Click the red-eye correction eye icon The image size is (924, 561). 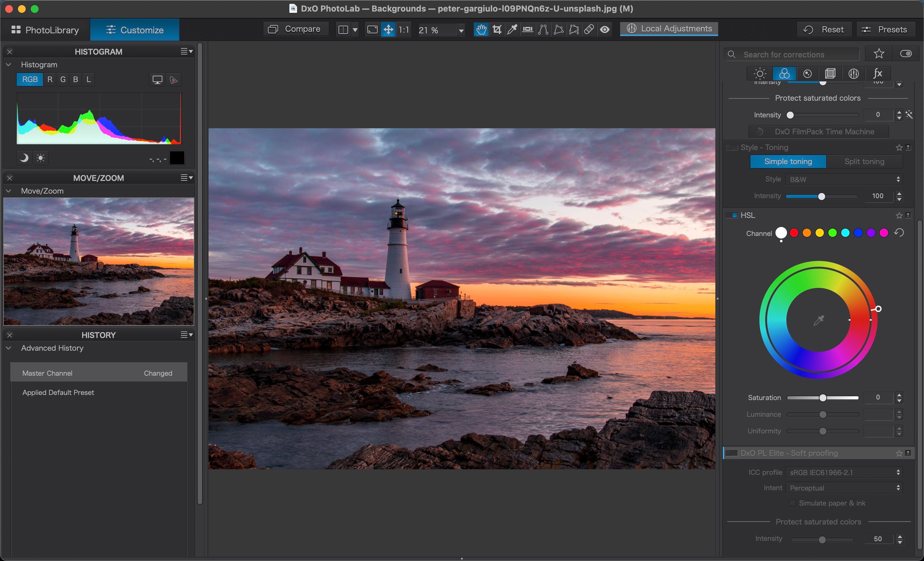click(604, 29)
